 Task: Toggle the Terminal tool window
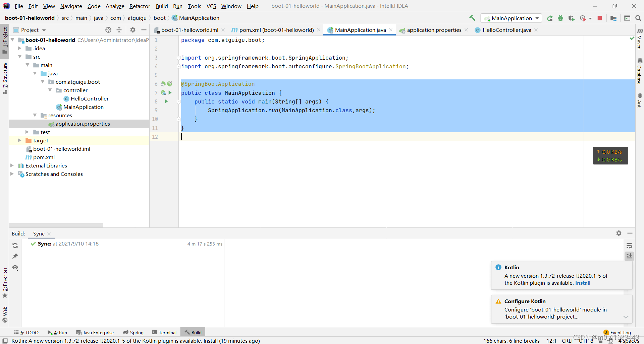point(164,332)
